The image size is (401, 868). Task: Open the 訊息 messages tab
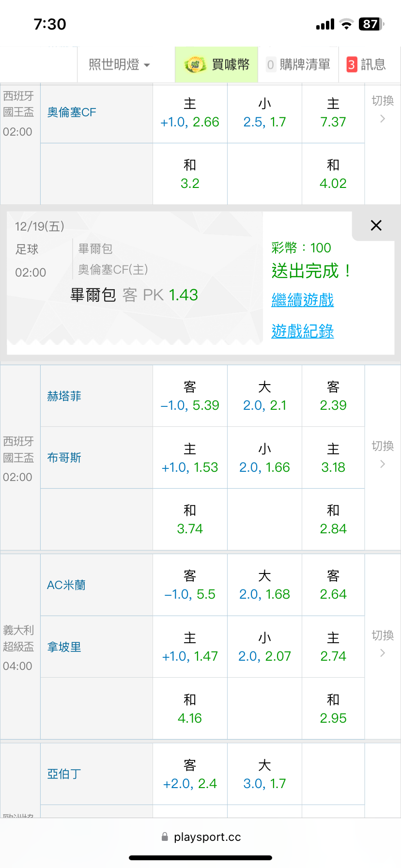(373, 64)
